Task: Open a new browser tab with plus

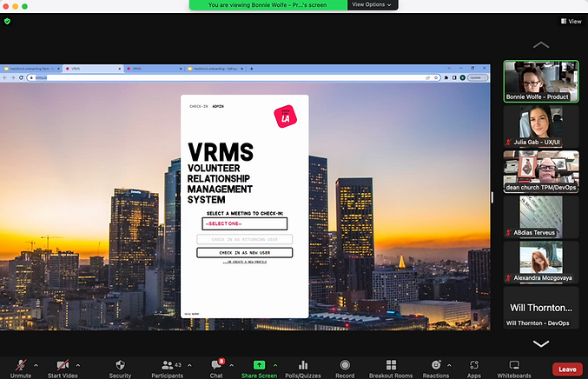Action: pyautogui.click(x=252, y=69)
